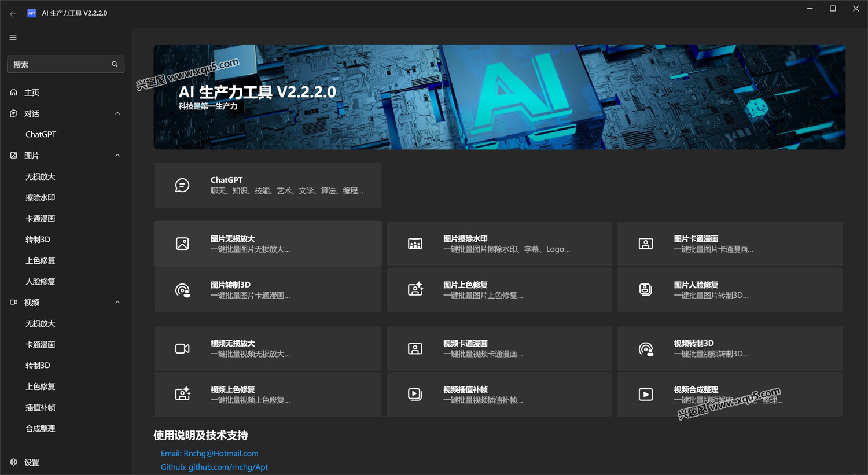Toggle the hamburger navigation menu

click(x=13, y=38)
